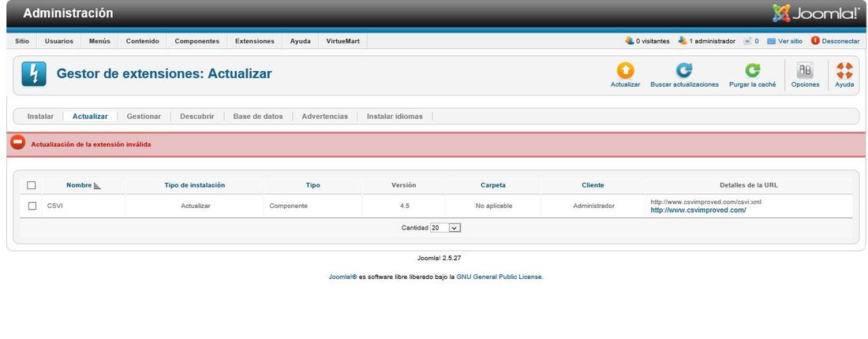The height and width of the screenshot is (339, 868).
Task: Open the Cantidad dropdown showing 20
Action: (x=446, y=227)
